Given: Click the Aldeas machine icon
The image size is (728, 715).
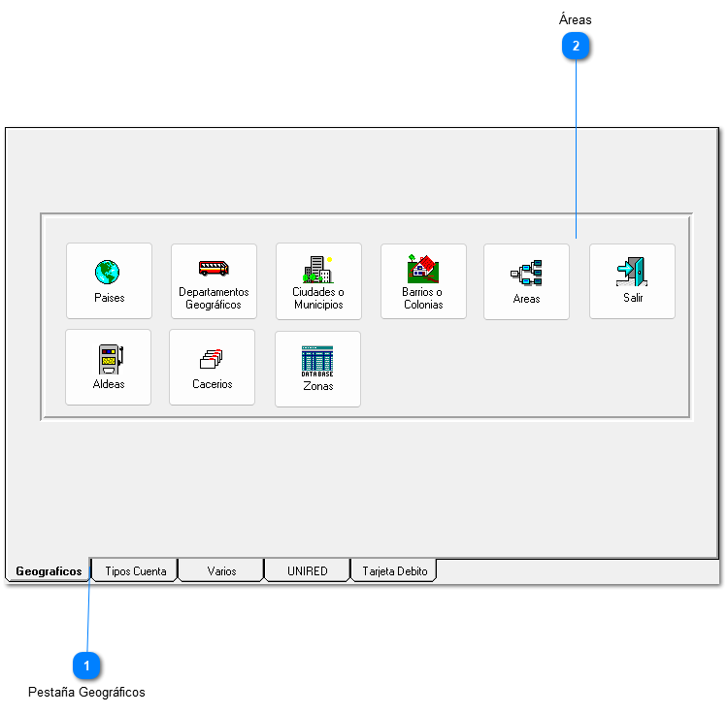Looking at the screenshot, I should [109, 359].
